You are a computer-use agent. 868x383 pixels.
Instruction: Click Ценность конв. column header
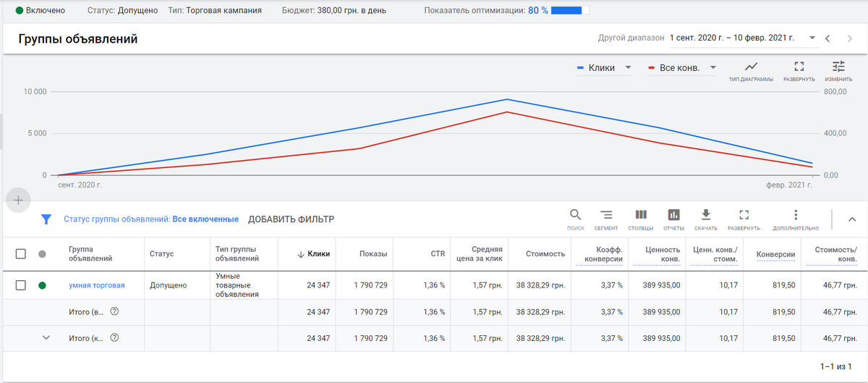pyautogui.click(x=662, y=254)
